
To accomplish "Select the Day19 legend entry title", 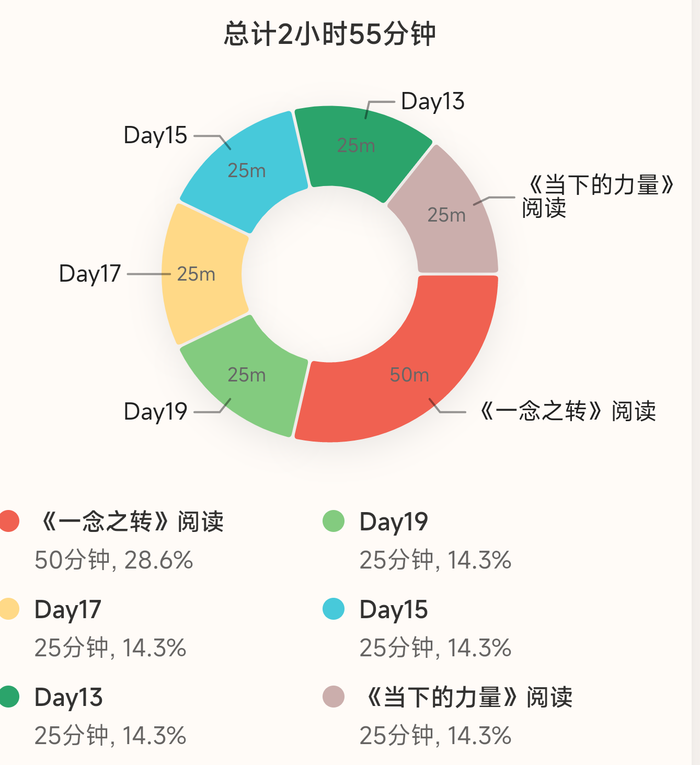I will 394,522.
